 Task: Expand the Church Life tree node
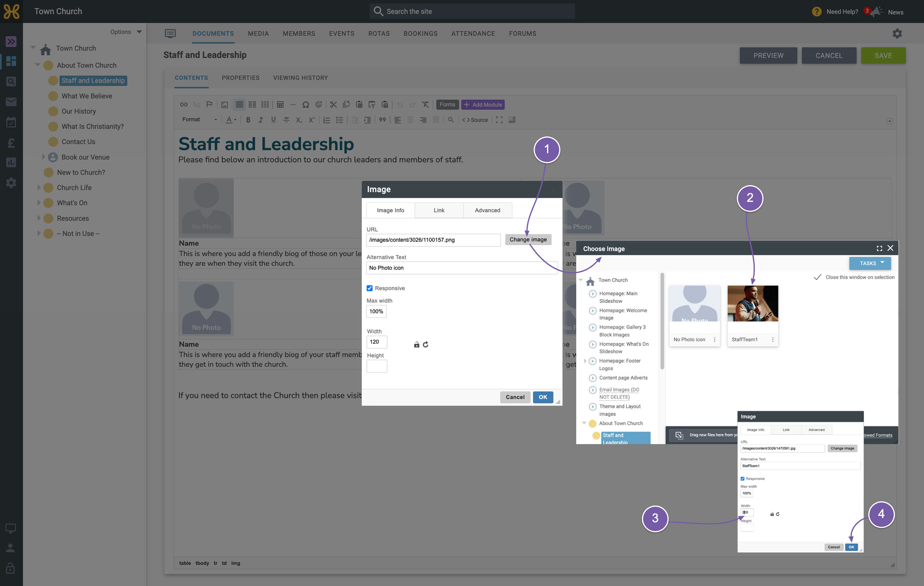point(39,188)
